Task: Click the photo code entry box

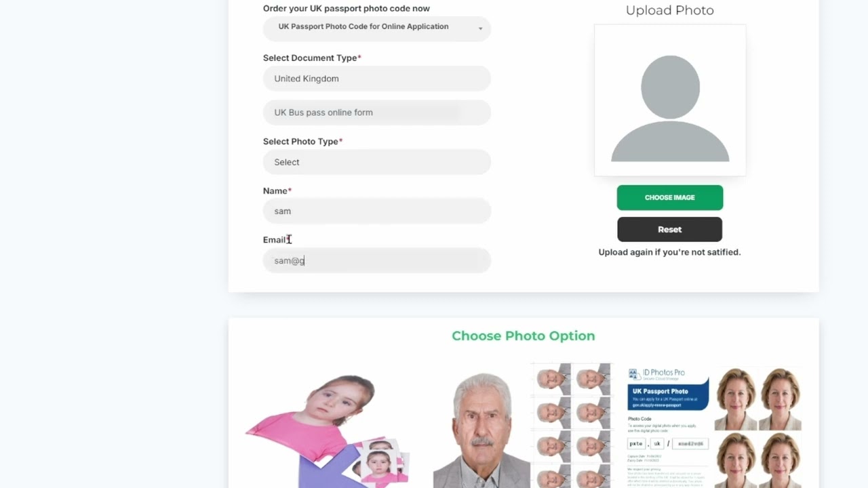Action: pyautogui.click(x=668, y=443)
